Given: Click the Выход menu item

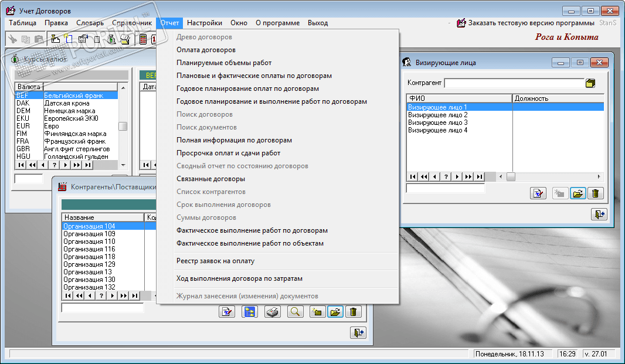Looking at the screenshot, I should coord(318,23).
